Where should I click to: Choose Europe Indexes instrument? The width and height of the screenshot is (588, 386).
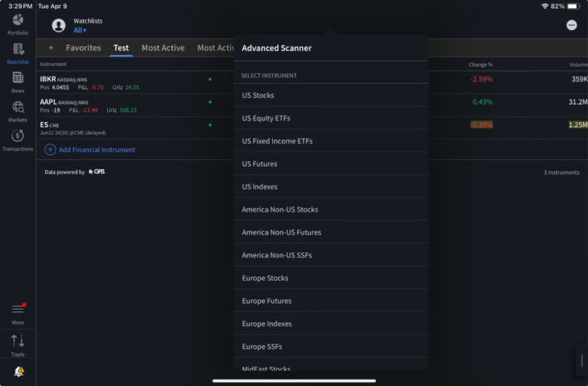(x=331, y=324)
